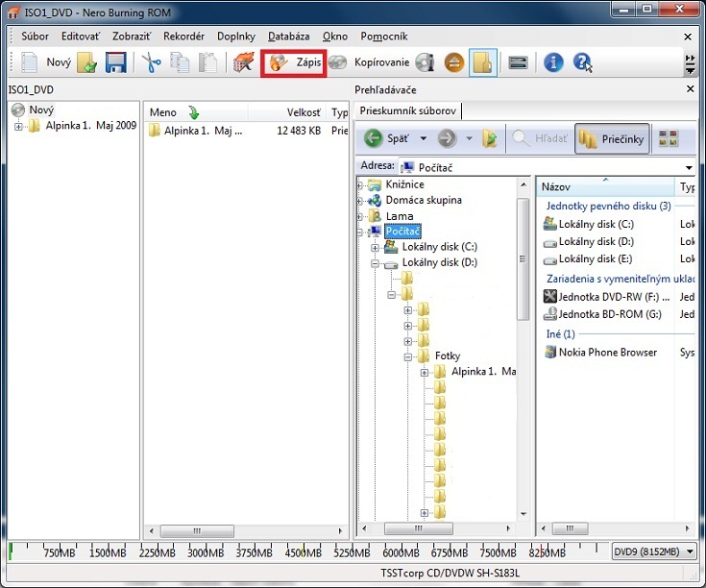
Task: Collapse the Fotky folder node
Action: [408, 357]
